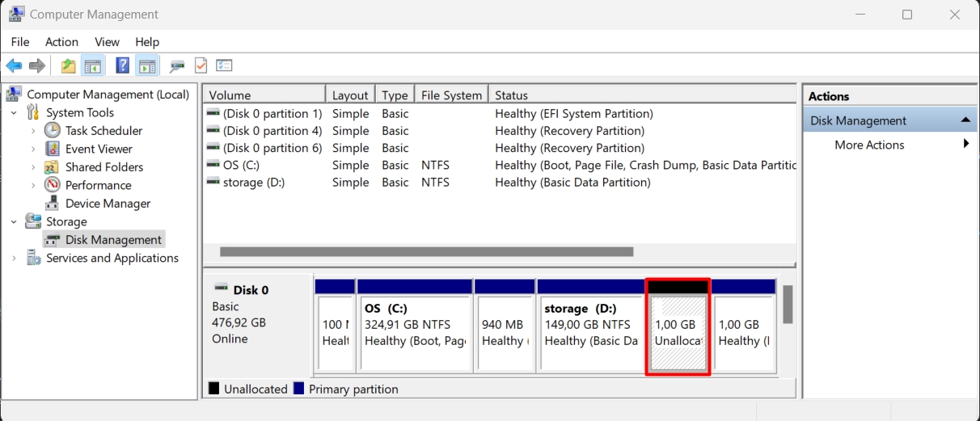Click the Performance gauge icon in tree

(x=53, y=185)
